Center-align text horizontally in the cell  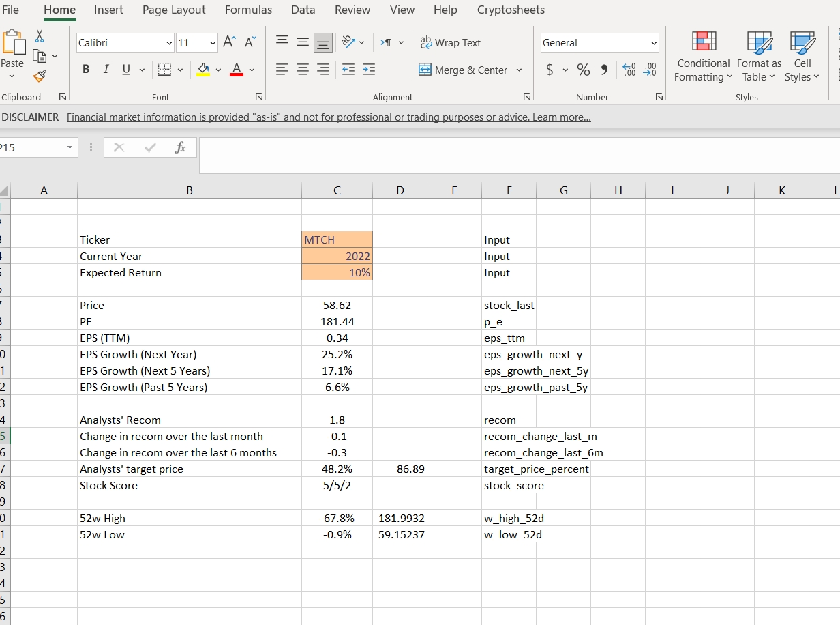pos(303,70)
